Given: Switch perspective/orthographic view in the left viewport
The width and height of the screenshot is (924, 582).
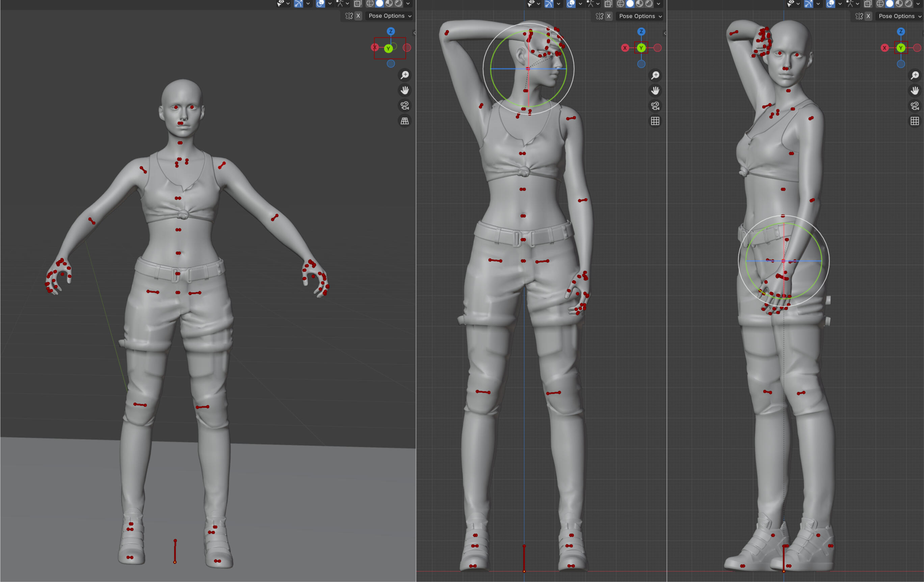Looking at the screenshot, I should pos(404,121).
